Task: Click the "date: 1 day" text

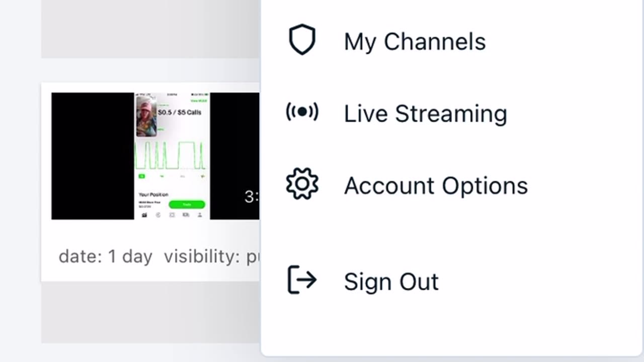Action: pos(105,256)
